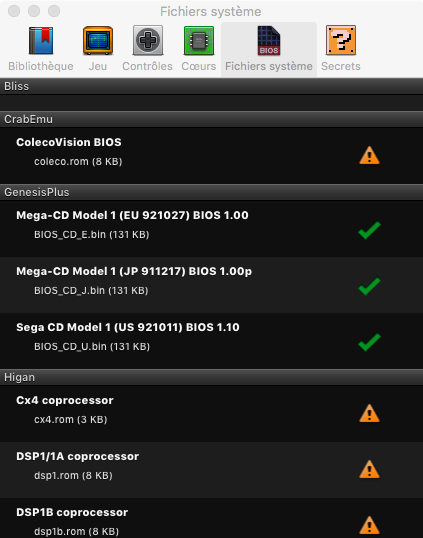Select the DSP1/1A coprocessor title

(x=78, y=456)
